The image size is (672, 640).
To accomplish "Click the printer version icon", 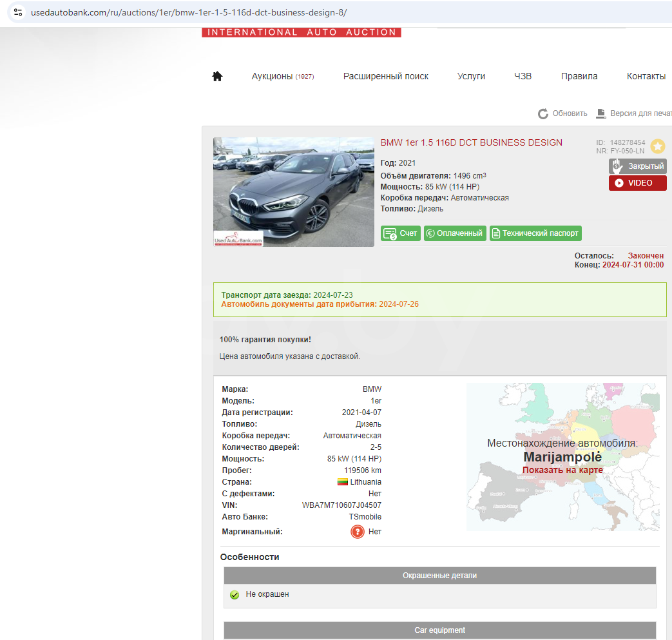I will [601, 113].
